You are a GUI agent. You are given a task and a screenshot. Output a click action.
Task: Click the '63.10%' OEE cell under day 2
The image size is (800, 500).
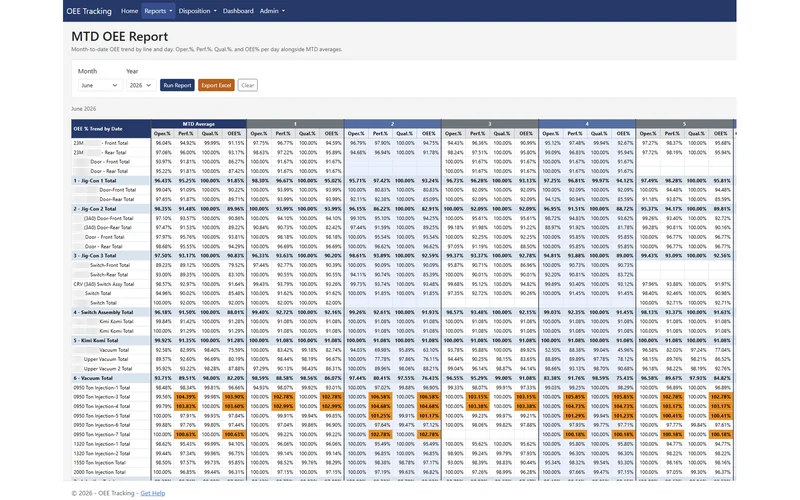(x=429, y=350)
